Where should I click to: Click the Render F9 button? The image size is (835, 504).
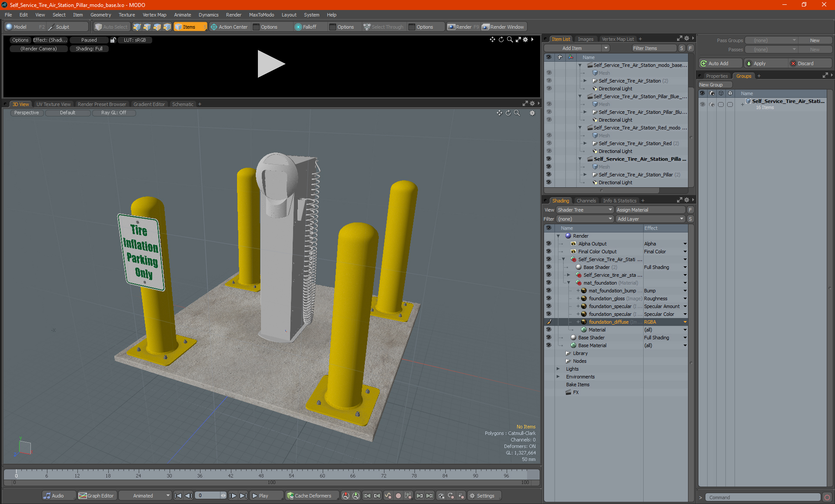coord(464,27)
